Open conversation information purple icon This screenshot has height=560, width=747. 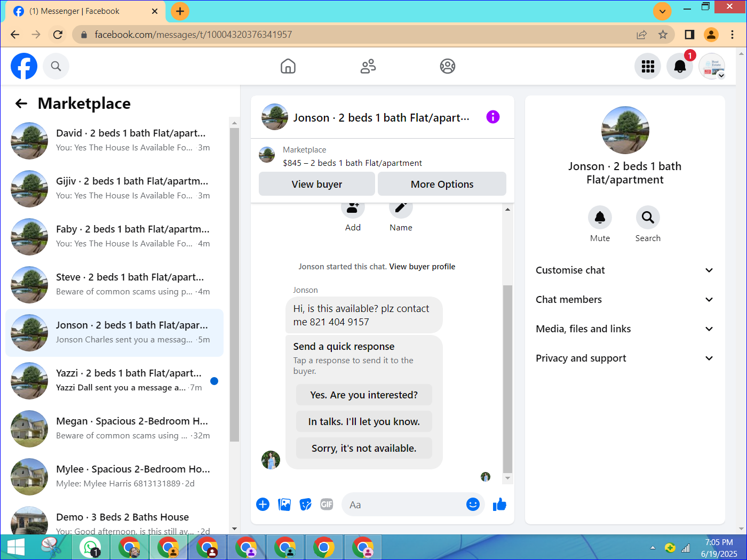[x=493, y=117]
